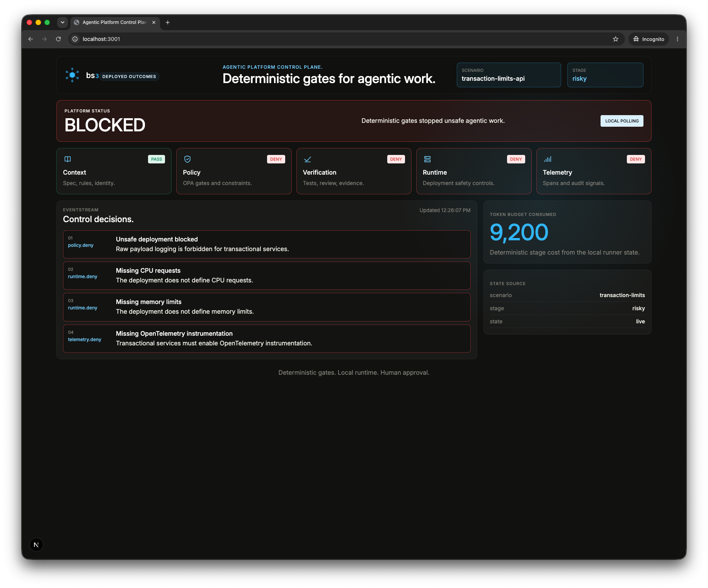
Task: Open the SCENARIO transaction-limits-api selector
Action: coord(509,75)
